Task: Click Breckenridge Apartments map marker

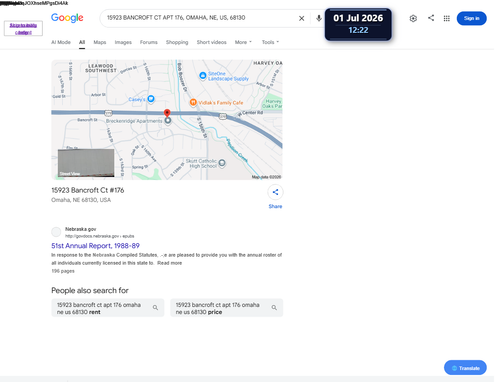Action: coord(168,121)
